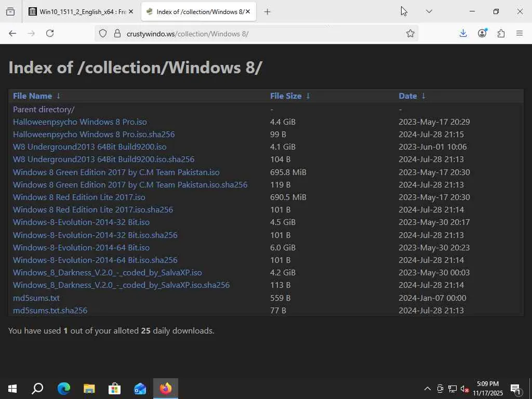This screenshot has width=532, height=399.
Task: Click the 559 B size entry
Action: pyautogui.click(x=280, y=298)
